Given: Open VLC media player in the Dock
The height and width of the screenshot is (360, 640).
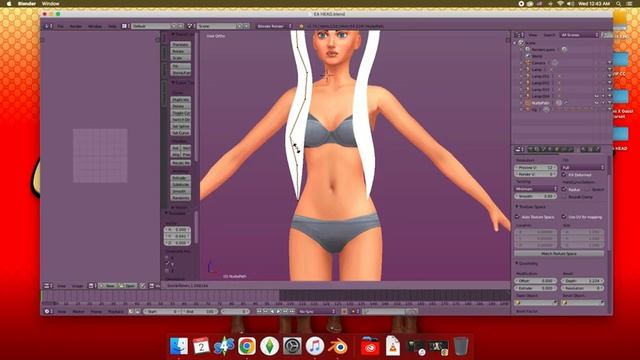Looking at the screenshot, I should [x=393, y=347].
